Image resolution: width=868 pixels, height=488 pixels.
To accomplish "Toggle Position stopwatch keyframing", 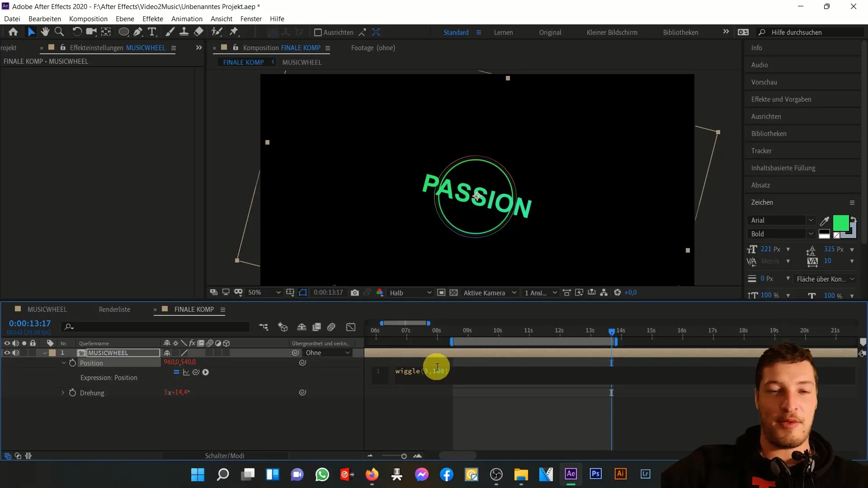I will pyautogui.click(x=72, y=363).
